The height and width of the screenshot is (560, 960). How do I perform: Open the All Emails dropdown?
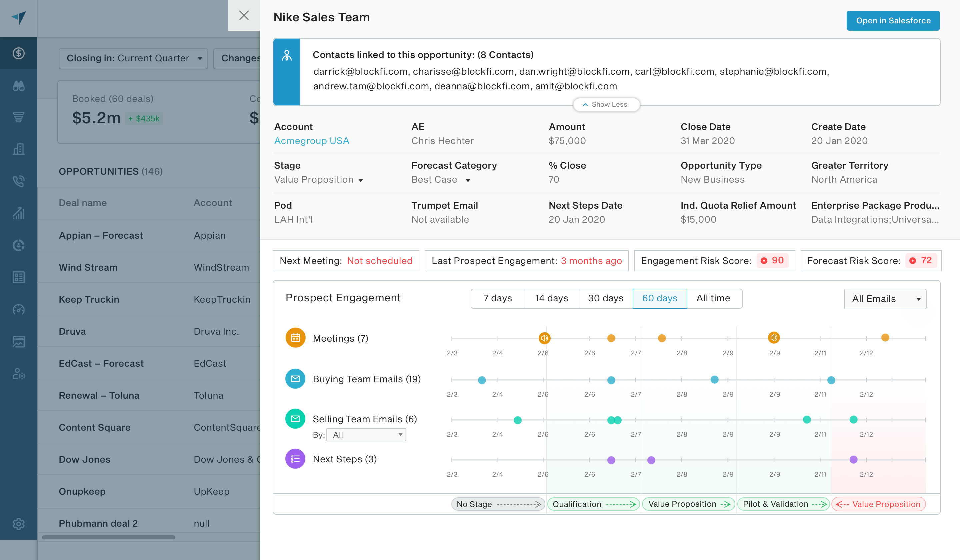pos(885,299)
